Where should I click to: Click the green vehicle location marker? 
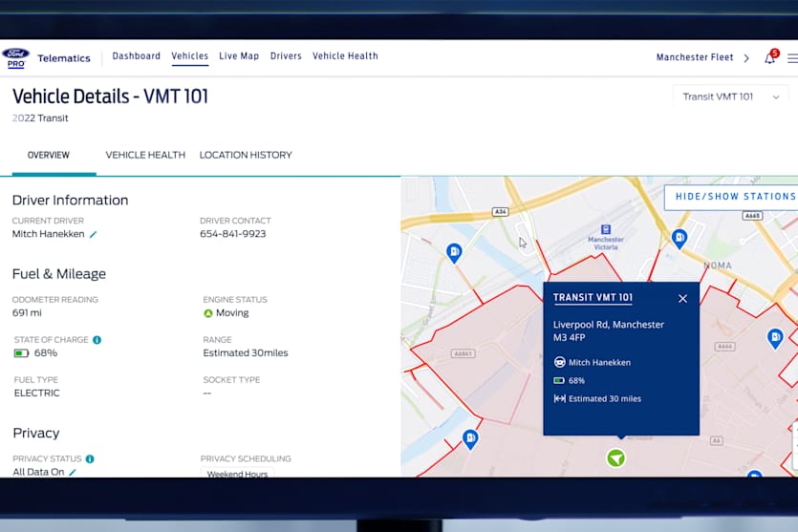pyautogui.click(x=615, y=458)
